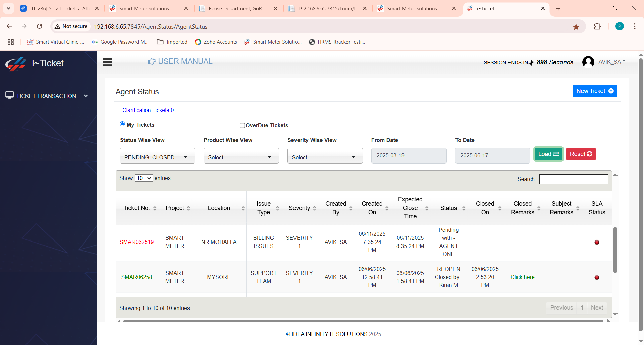Go to Previous pagination page
This screenshot has width=644, height=345.
click(x=561, y=308)
